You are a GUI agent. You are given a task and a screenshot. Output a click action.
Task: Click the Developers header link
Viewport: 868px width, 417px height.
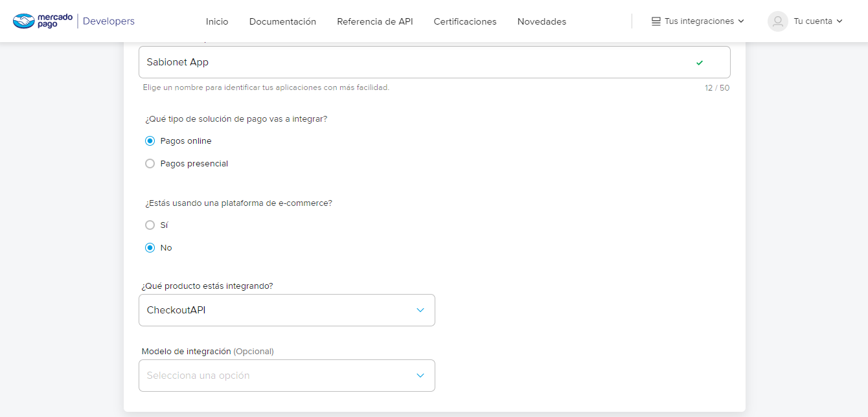click(x=109, y=21)
